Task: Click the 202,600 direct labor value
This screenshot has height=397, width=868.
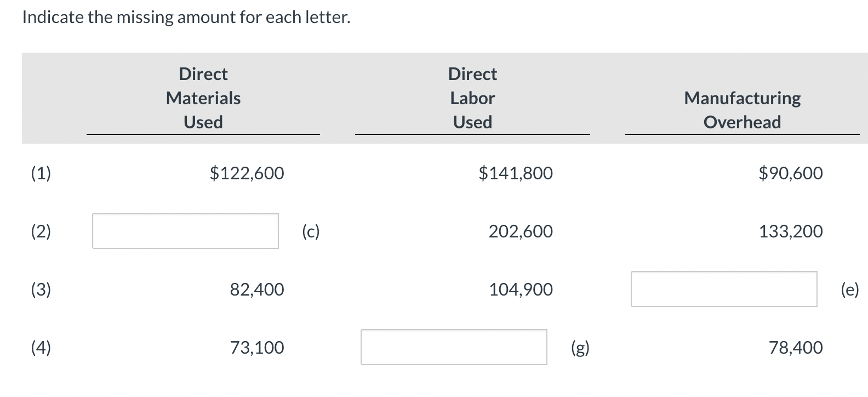Action: tap(521, 231)
